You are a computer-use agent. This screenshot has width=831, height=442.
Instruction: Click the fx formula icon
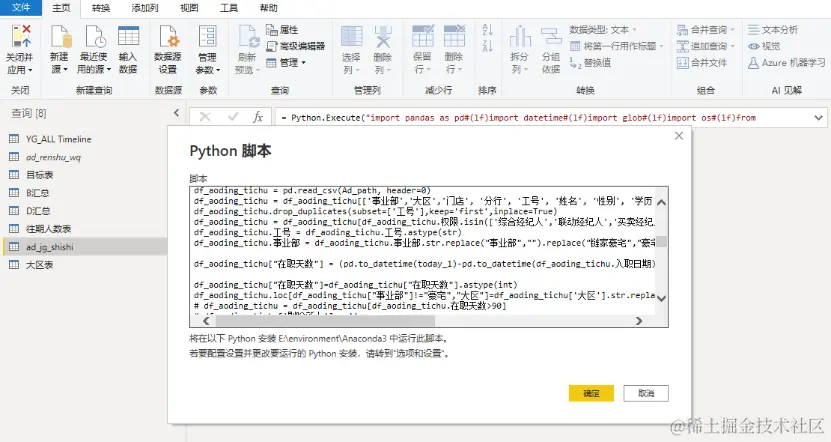(258, 117)
